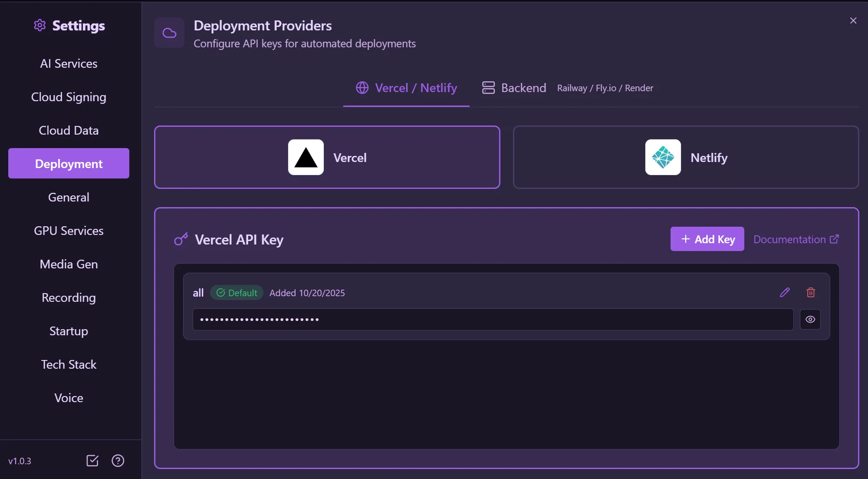This screenshot has height=479, width=868.
Task: Click the 'Added 10/20/2025' text
Action: click(x=307, y=293)
